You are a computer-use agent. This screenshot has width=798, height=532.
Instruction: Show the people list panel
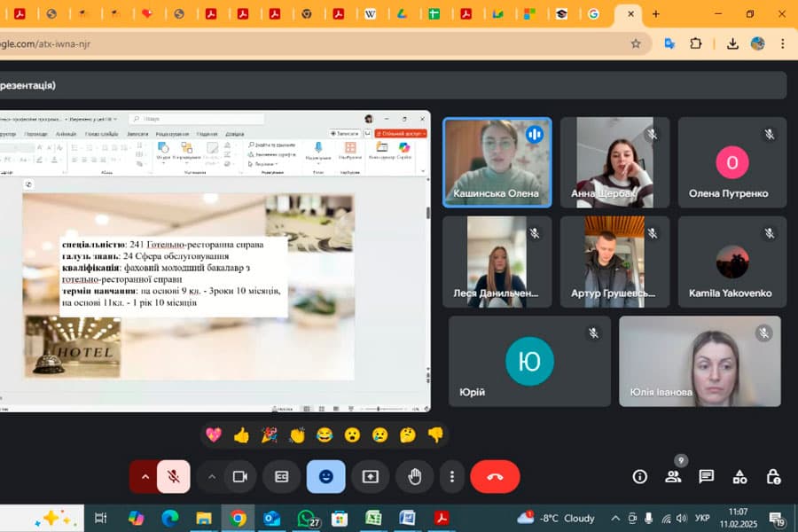coord(673,476)
